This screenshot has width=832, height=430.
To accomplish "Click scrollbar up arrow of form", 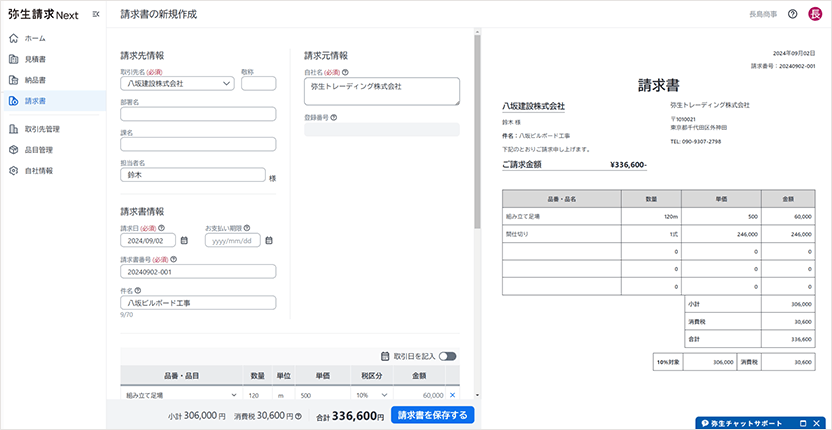I will click(477, 31).
